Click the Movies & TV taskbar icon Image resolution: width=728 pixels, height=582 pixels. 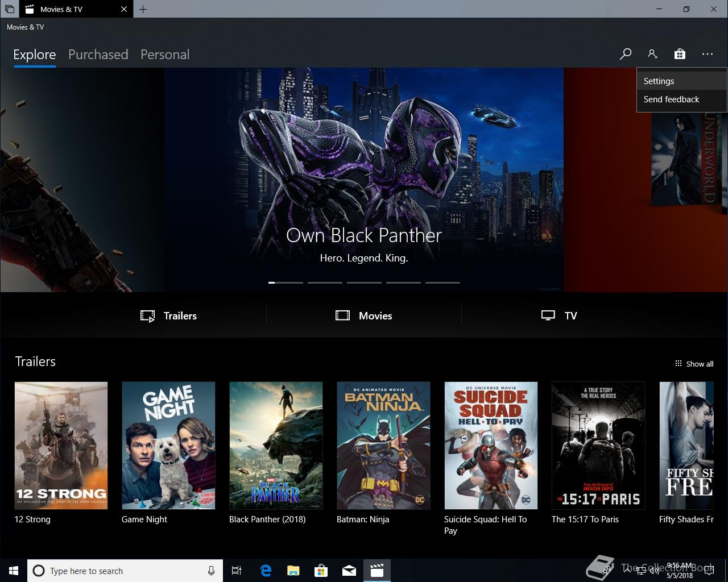tap(377, 571)
